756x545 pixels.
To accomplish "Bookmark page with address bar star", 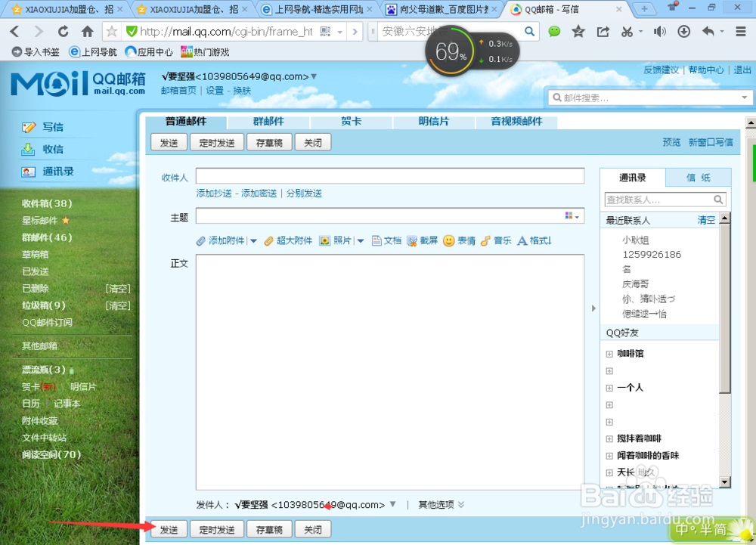I will point(112,32).
